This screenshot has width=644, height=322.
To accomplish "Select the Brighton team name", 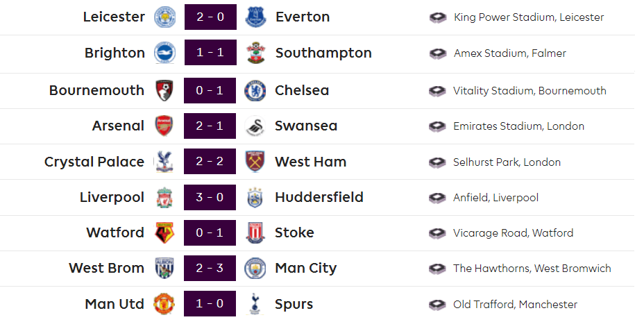I will coord(115,53).
